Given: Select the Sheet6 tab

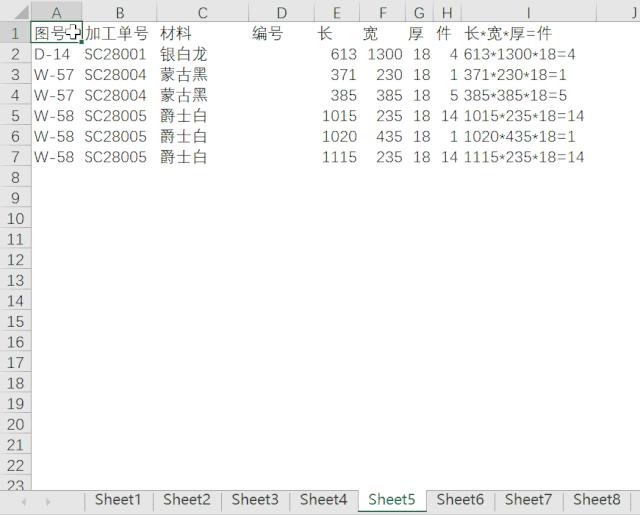Looking at the screenshot, I should 460,499.
